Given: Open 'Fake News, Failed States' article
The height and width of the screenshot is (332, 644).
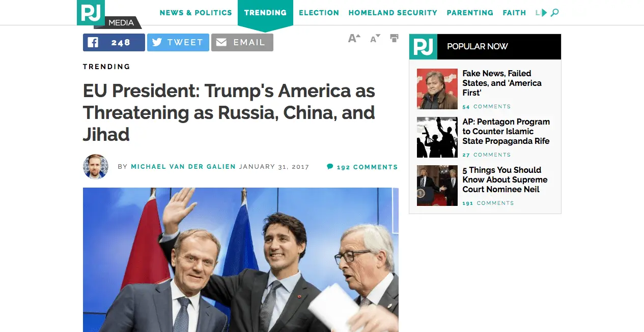Looking at the screenshot, I should (x=502, y=83).
